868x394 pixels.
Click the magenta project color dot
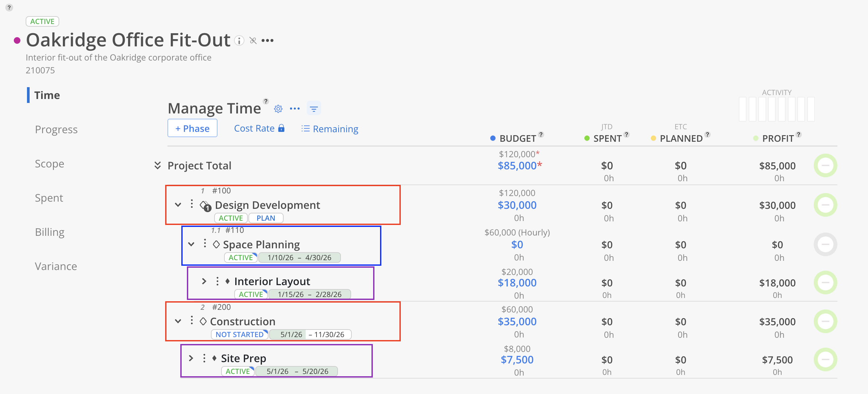17,41
